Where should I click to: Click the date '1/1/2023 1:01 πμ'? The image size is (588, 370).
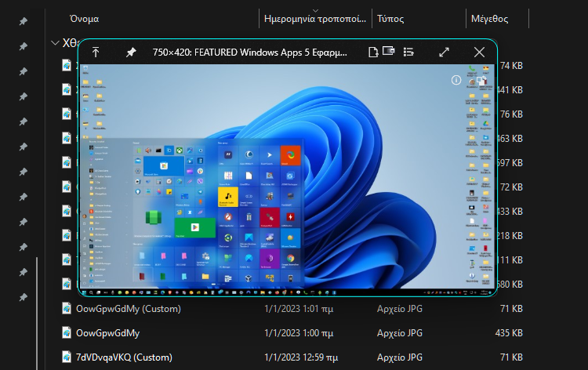click(299, 309)
